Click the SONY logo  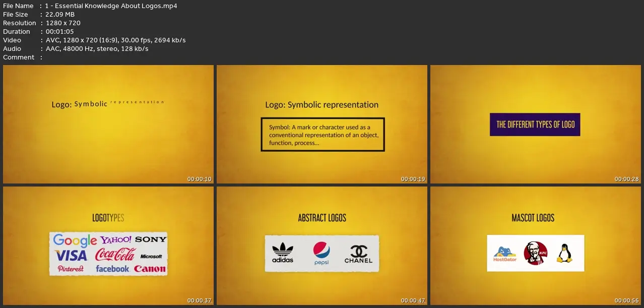[x=151, y=239]
